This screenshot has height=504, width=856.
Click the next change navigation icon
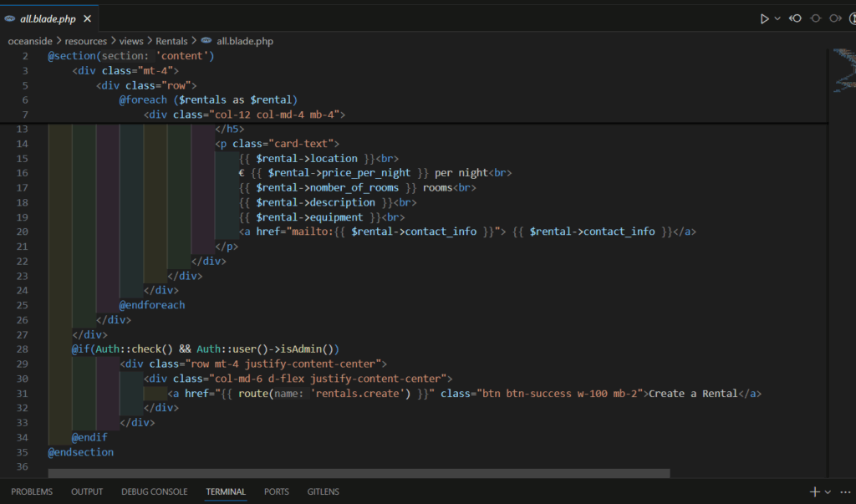(836, 18)
